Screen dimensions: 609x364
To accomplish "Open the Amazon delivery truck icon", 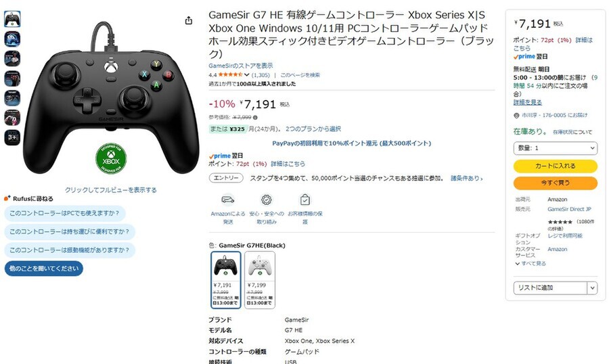I will tap(227, 200).
